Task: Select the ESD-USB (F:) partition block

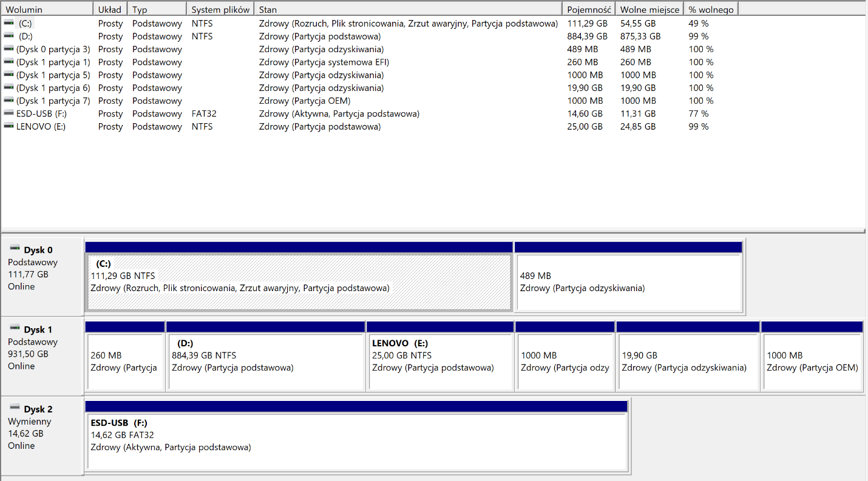Action: 356,441
